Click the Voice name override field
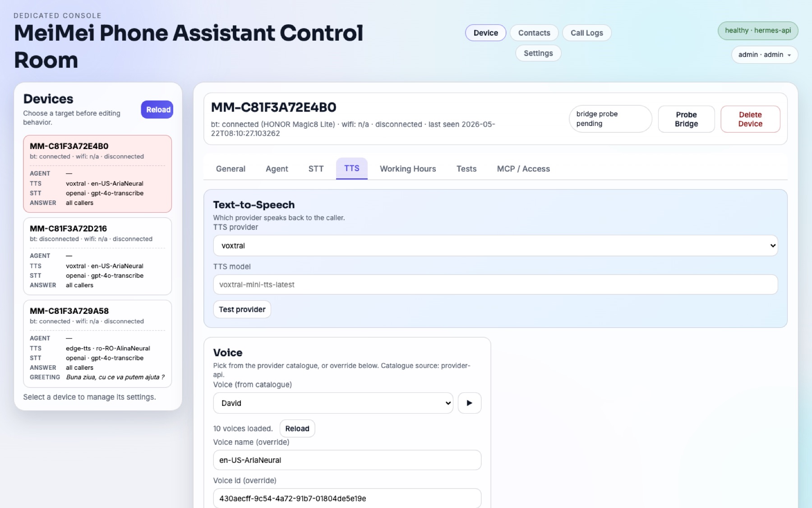 347,460
